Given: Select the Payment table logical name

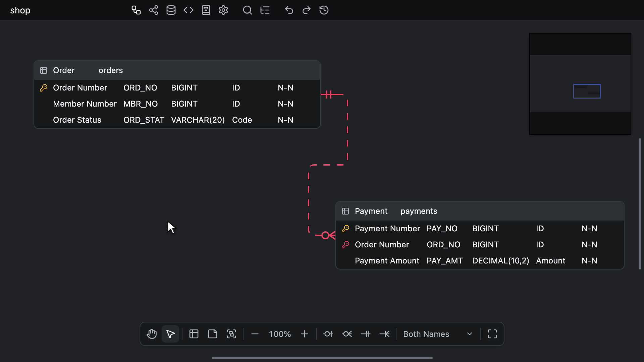Looking at the screenshot, I should 371,211.
